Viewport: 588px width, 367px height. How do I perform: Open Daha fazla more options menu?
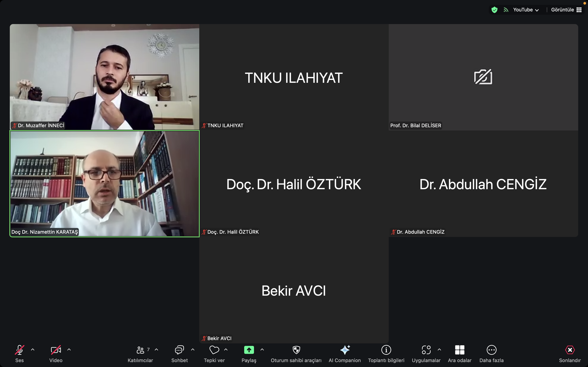pyautogui.click(x=491, y=350)
